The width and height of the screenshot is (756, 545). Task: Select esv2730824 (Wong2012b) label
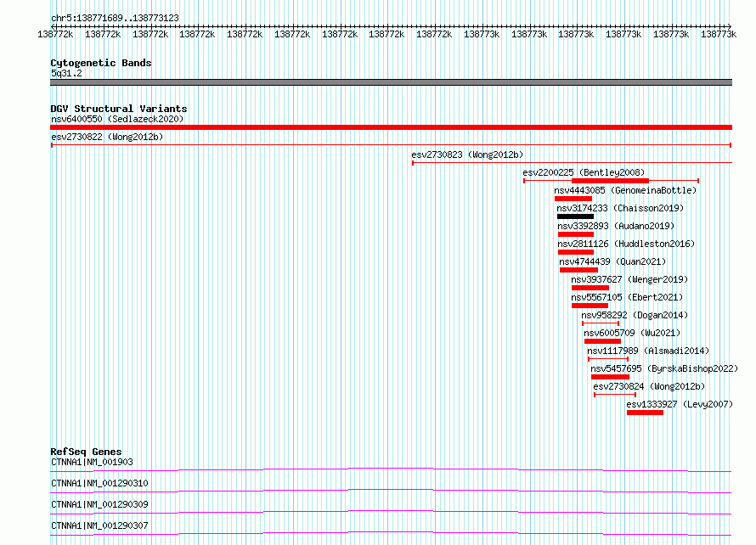[649, 386]
